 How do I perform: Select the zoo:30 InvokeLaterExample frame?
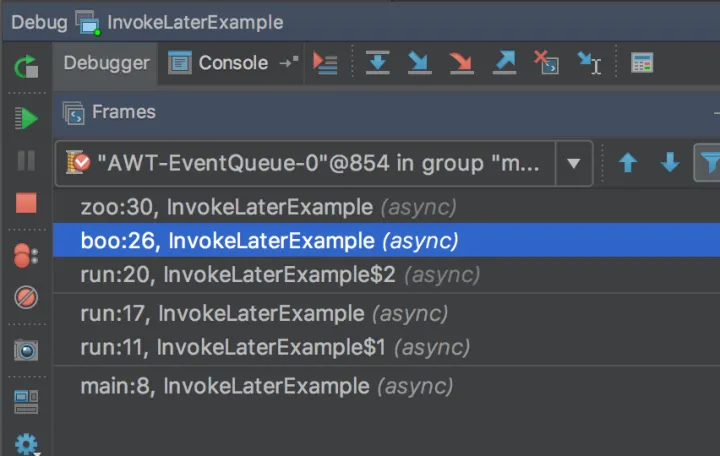(x=268, y=207)
